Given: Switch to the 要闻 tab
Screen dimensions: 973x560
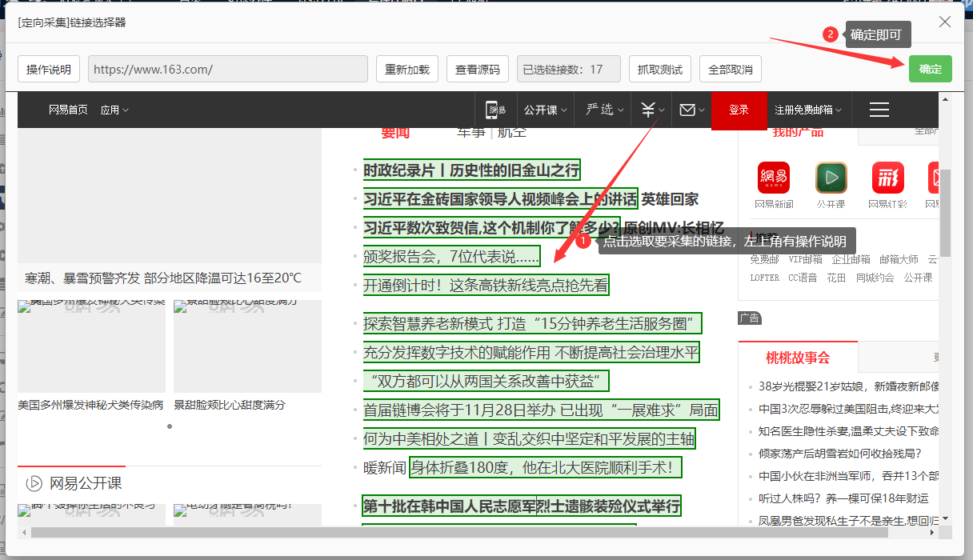Looking at the screenshot, I should point(395,133).
